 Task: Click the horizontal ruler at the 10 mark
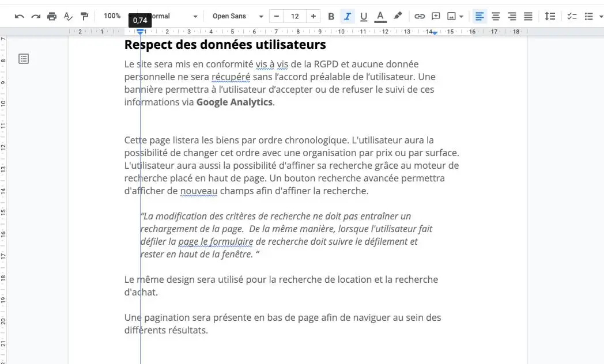[x=341, y=32]
